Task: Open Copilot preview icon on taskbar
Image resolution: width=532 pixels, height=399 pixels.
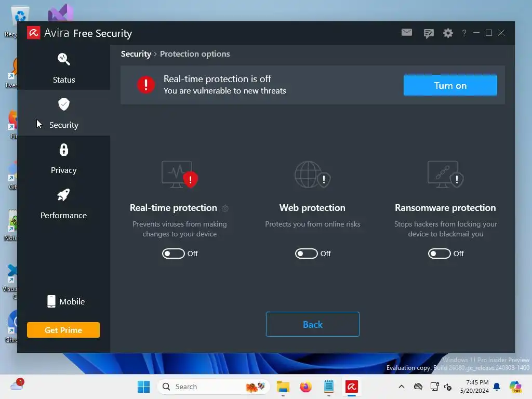Action: (x=515, y=387)
